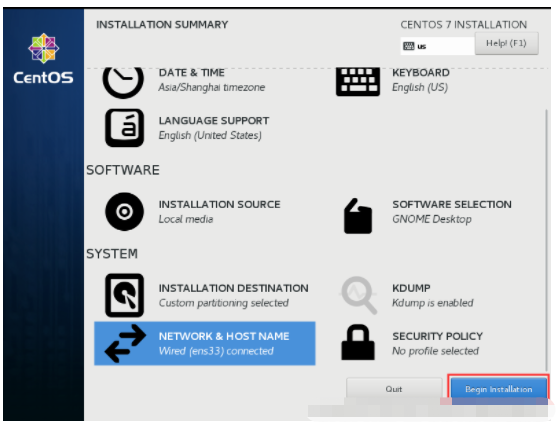Open Installation Source disc icon
The height and width of the screenshot is (426, 558).
point(125,212)
